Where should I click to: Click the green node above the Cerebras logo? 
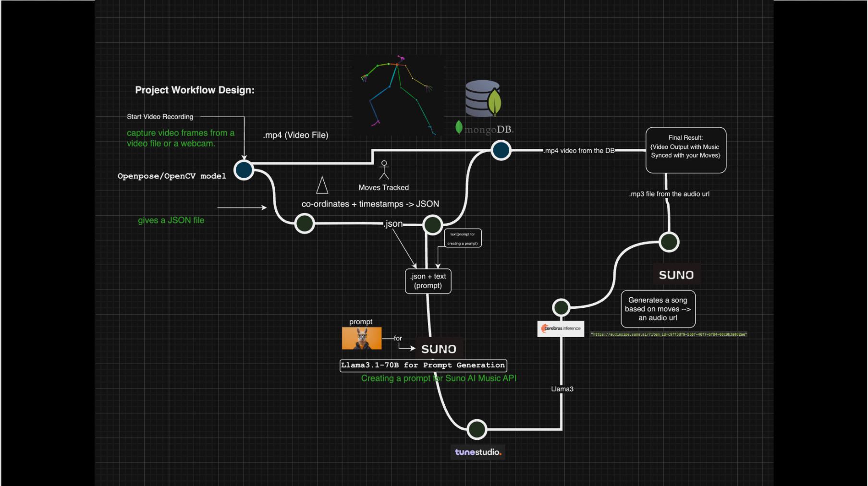(x=561, y=307)
